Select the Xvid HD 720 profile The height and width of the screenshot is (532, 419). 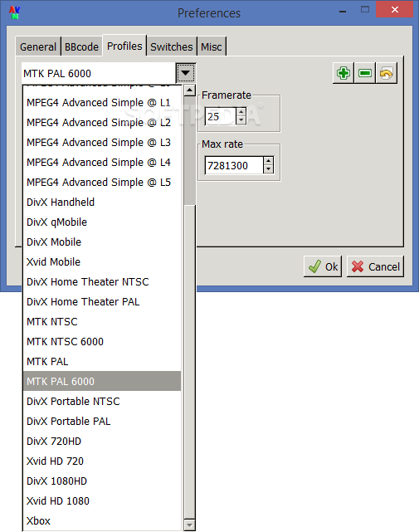[102, 461]
